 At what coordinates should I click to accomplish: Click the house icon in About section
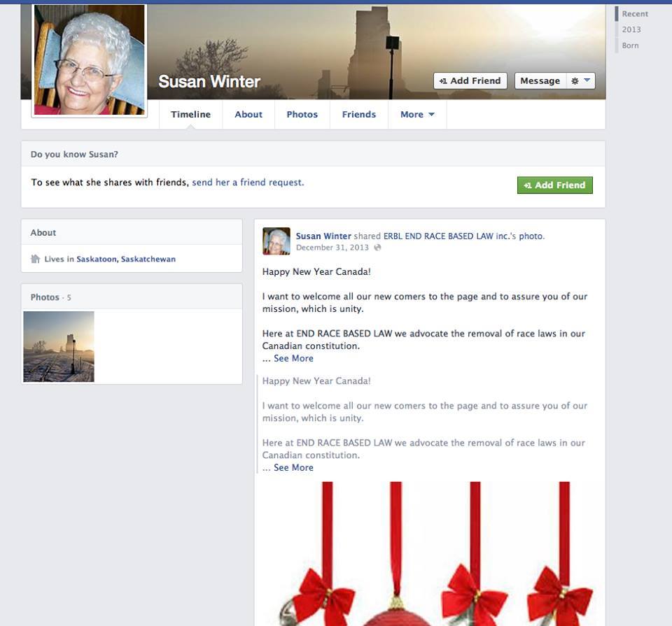click(x=35, y=259)
